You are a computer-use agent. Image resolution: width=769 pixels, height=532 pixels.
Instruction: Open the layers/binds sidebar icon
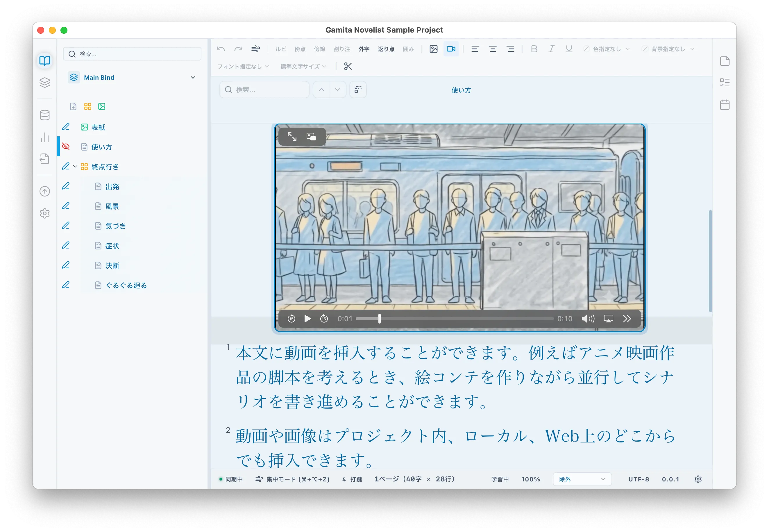coord(45,82)
